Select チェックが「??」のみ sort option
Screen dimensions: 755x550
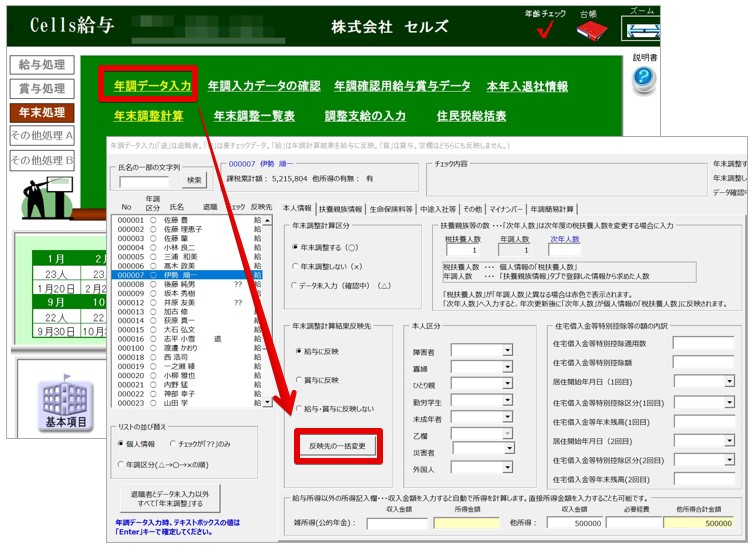[172, 443]
